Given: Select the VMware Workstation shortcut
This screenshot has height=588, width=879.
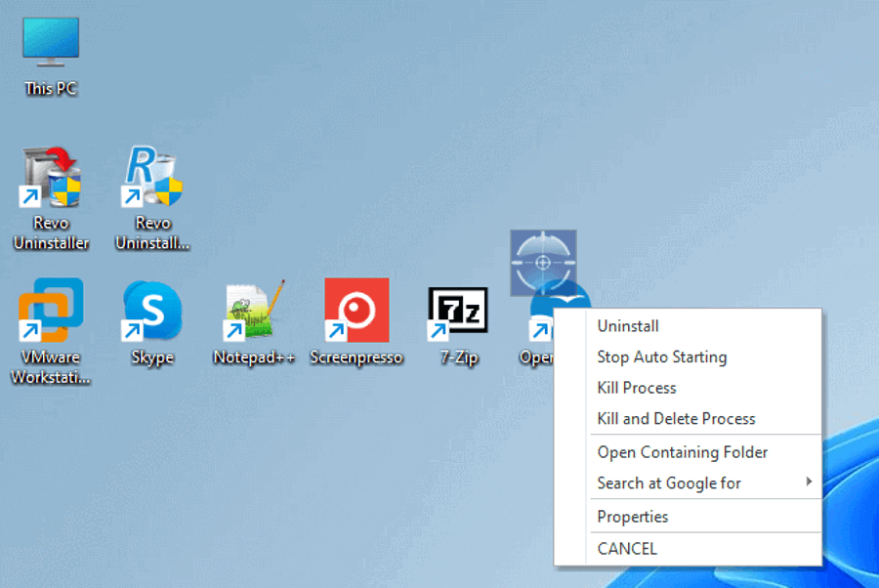Looking at the screenshot, I should click(51, 331).
